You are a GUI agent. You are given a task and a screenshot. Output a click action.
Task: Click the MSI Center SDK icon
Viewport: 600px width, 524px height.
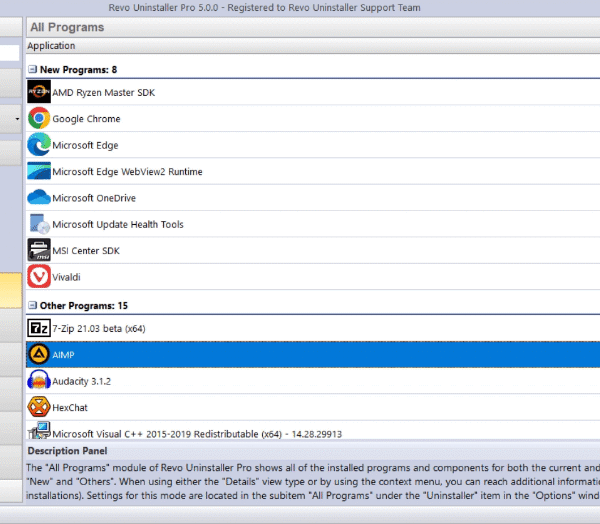pos(39,250)
